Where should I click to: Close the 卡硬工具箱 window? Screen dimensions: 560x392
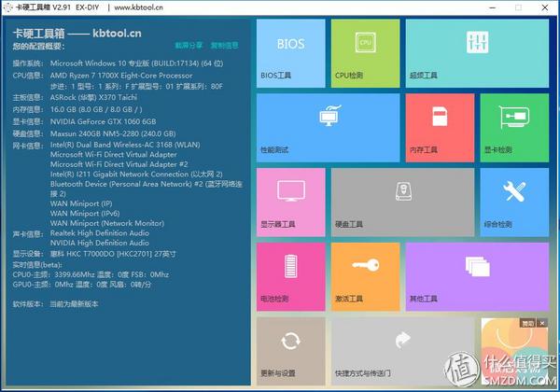coord(543,7)
